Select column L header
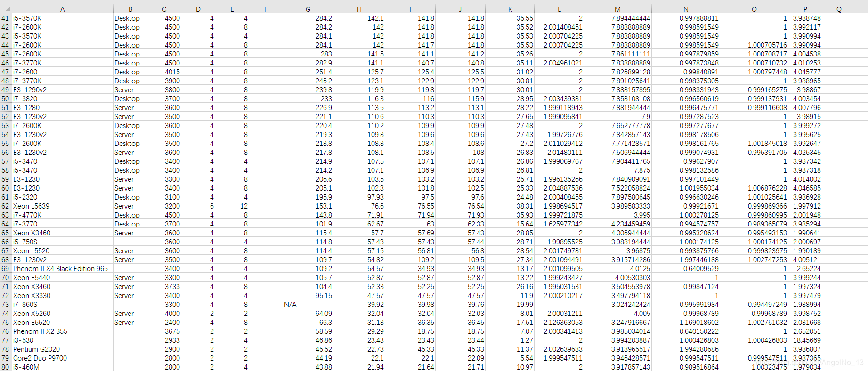 (x=559, y=9)
